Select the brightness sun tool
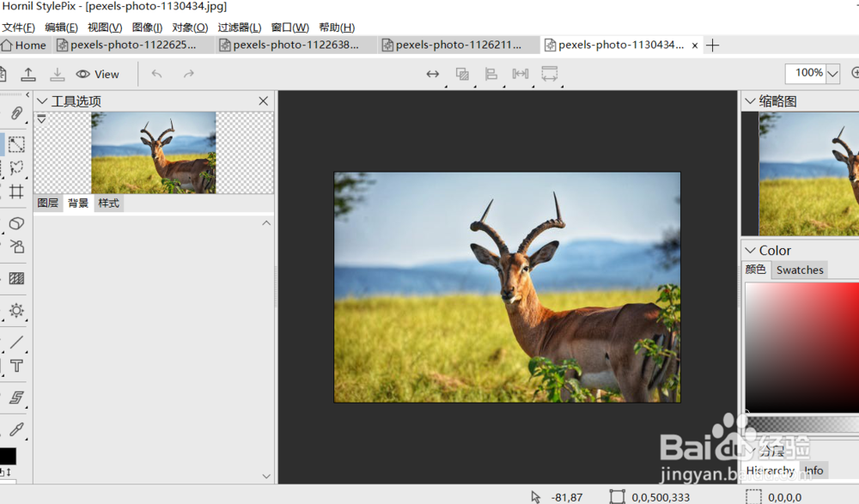This screenshot has height=504, width=859. [16, 311]
